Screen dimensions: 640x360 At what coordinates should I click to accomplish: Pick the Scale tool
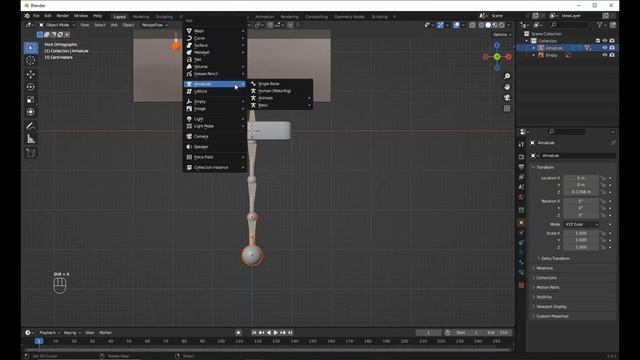(x=31, y=100)
